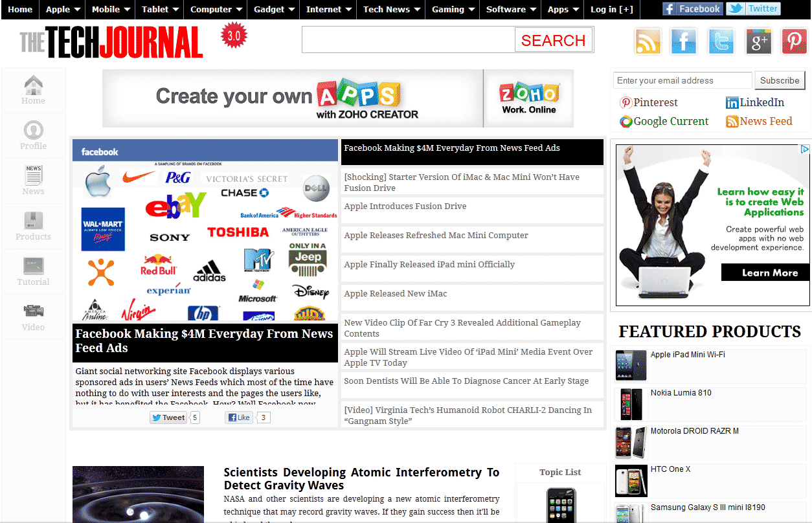Click the red 3.0 version badge

click(x=234, y=36)
